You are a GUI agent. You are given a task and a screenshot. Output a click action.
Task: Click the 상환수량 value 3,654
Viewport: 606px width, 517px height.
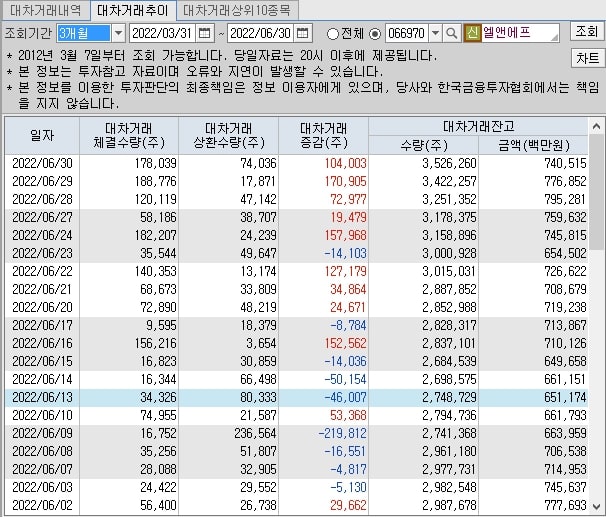261,343
